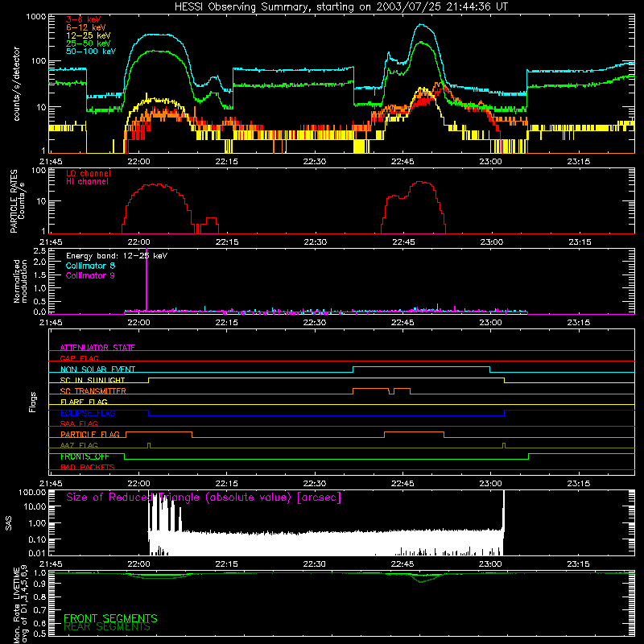Screen dimensions: 644x644
Task: Click the HESSI Observing Summary title
Action: coord(341,7)
